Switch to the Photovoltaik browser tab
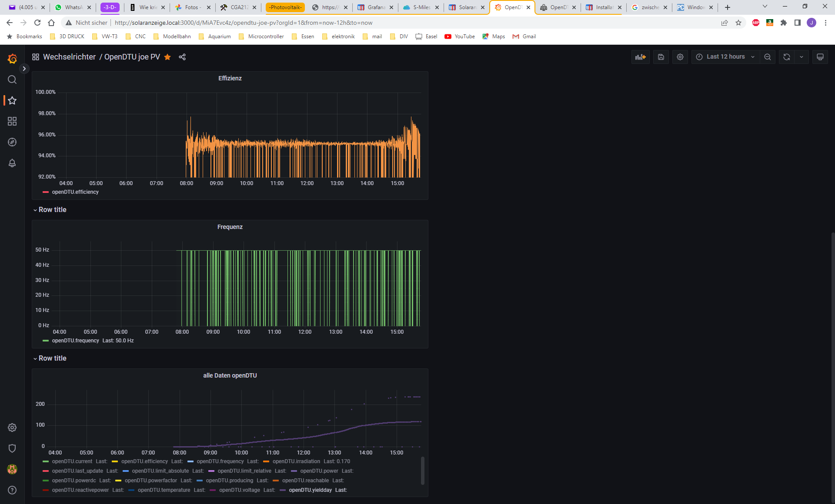Screen dimensions: 835x504 pos(285,7)
